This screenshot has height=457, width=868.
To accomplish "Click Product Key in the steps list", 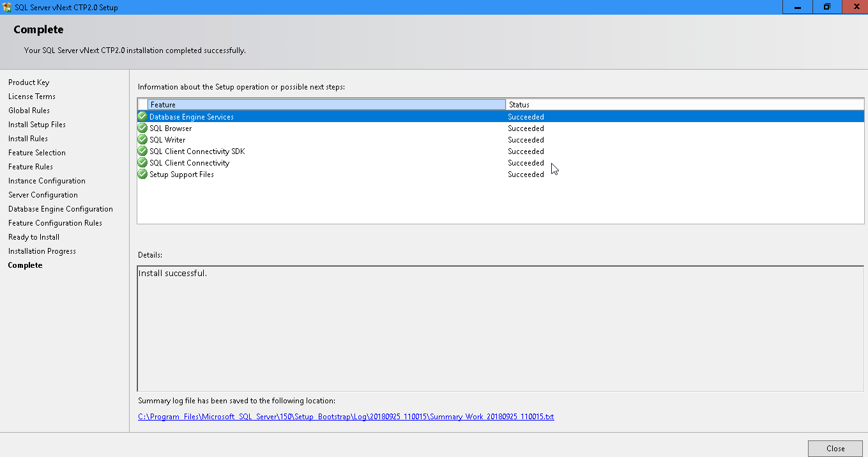I will pyautogui.click(x=29, y=82).
